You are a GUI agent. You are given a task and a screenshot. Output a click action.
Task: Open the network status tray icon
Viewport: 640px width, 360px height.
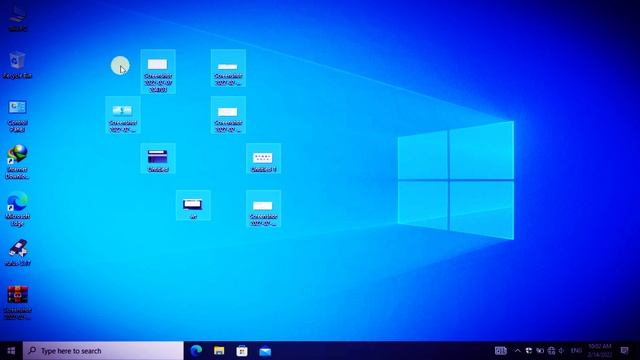[x=551, y=351]
